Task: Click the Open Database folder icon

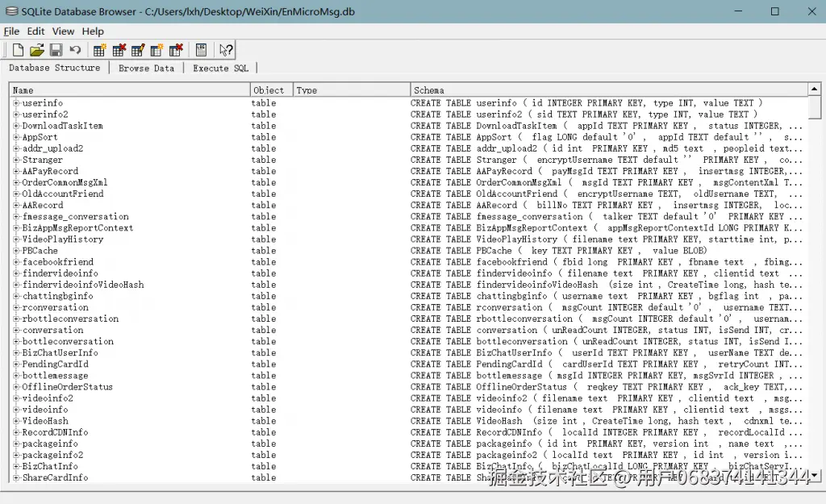Action: coord(37,50)
